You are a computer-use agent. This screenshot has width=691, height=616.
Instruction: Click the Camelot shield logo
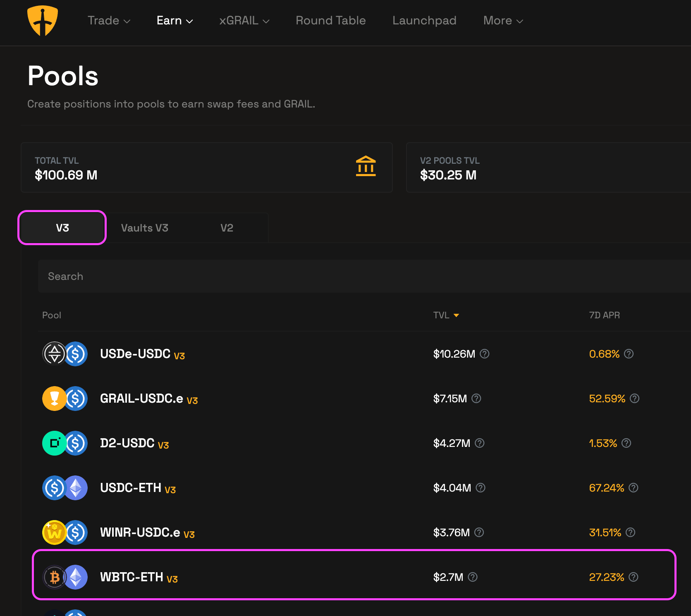tap(43, 21)
